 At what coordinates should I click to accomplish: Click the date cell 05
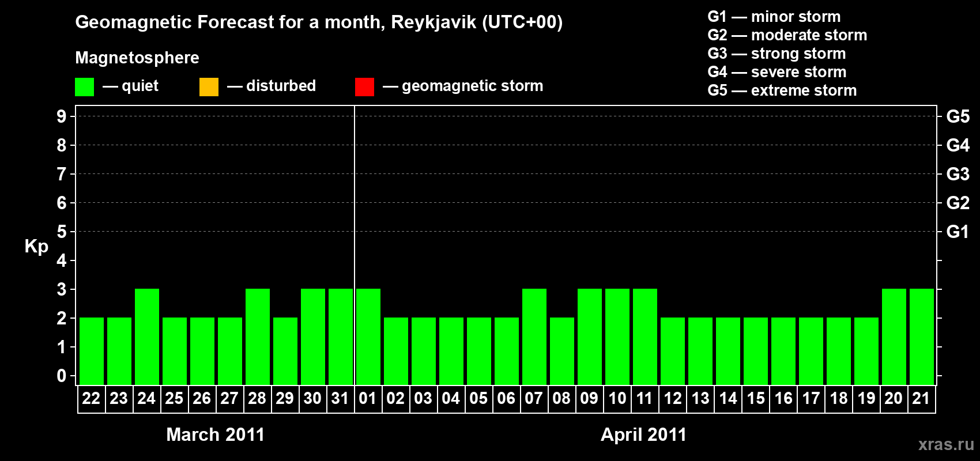coord(478,399)
